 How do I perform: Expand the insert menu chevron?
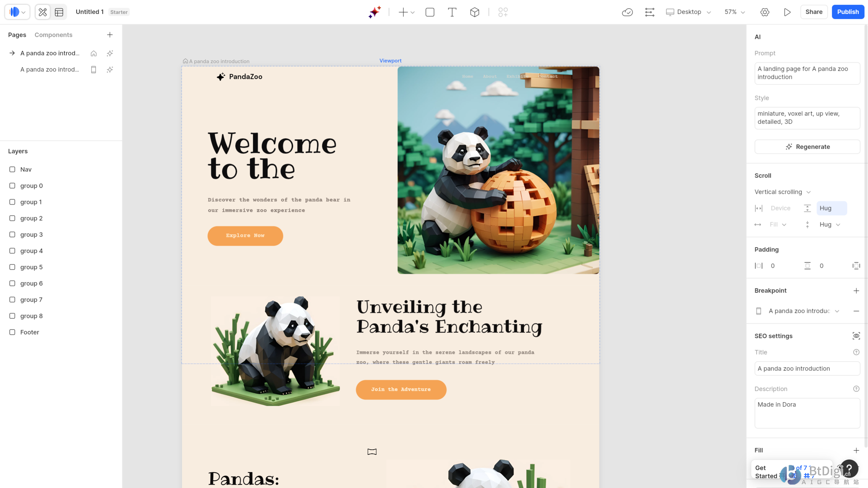pos(413,13)
